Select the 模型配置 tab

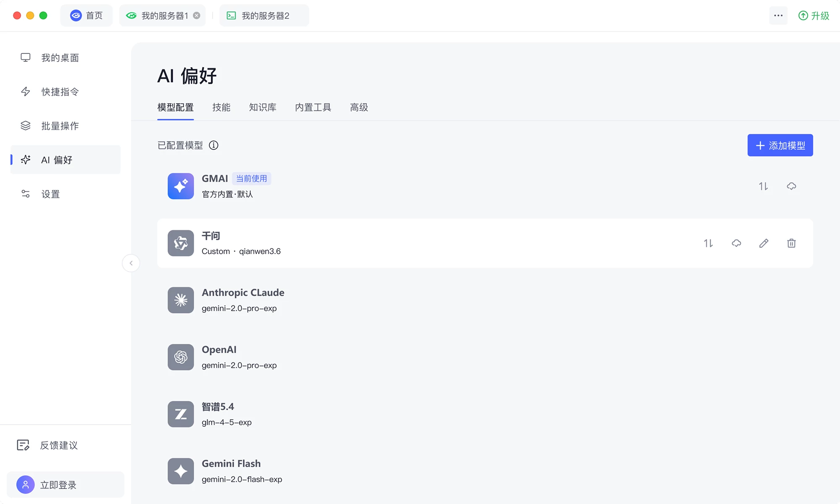176,108
